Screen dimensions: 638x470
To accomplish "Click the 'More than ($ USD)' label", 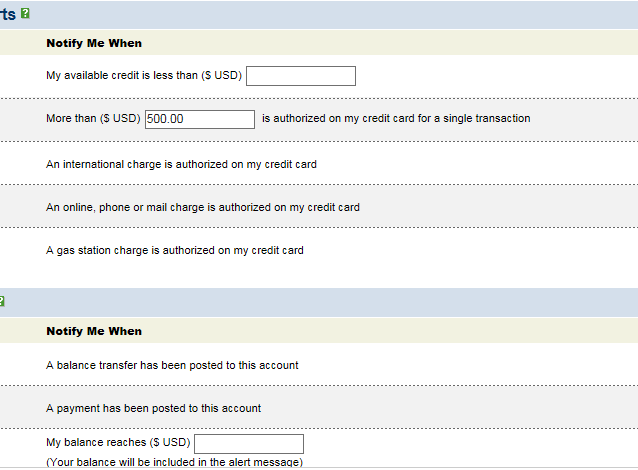I will point(93,118).
